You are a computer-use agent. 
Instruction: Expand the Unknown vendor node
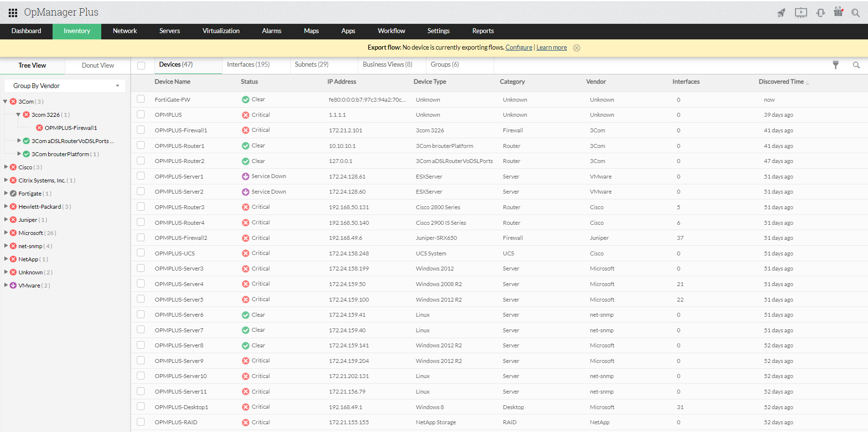(6, 272)
